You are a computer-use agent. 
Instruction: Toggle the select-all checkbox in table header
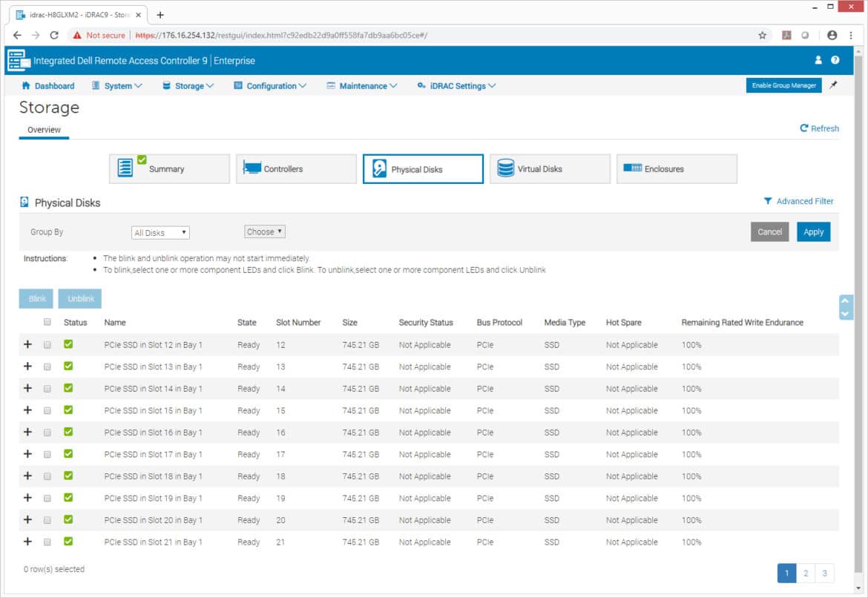[47, 322]
